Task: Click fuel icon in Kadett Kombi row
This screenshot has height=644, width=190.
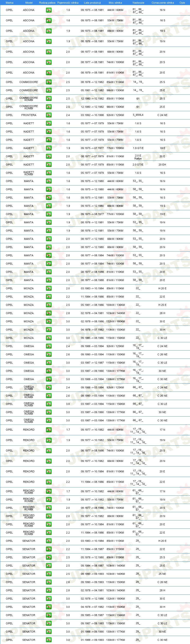Action: coord(49,173)
